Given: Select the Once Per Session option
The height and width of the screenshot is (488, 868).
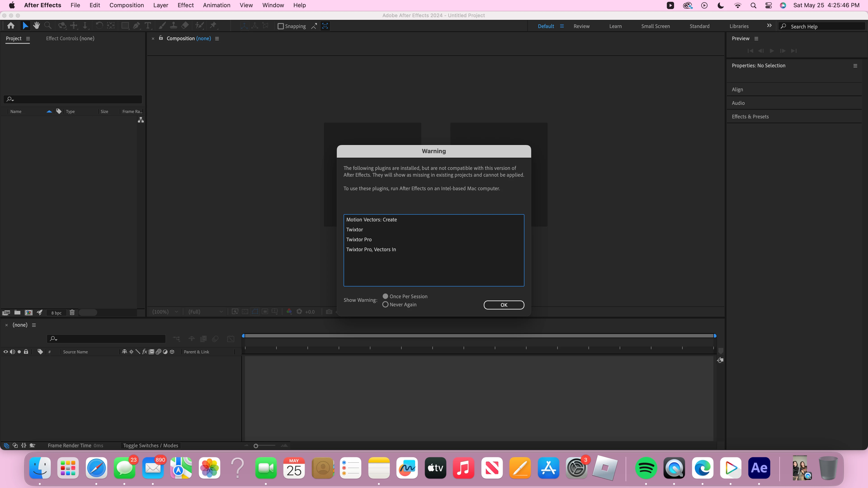Looking at the screenshot, I should tap(385, 296).
